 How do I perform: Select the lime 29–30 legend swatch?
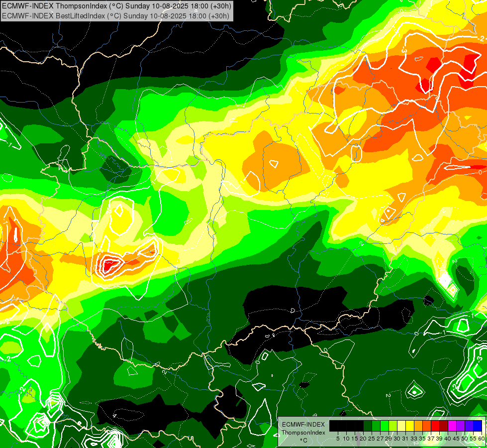(x=393, y=426)
